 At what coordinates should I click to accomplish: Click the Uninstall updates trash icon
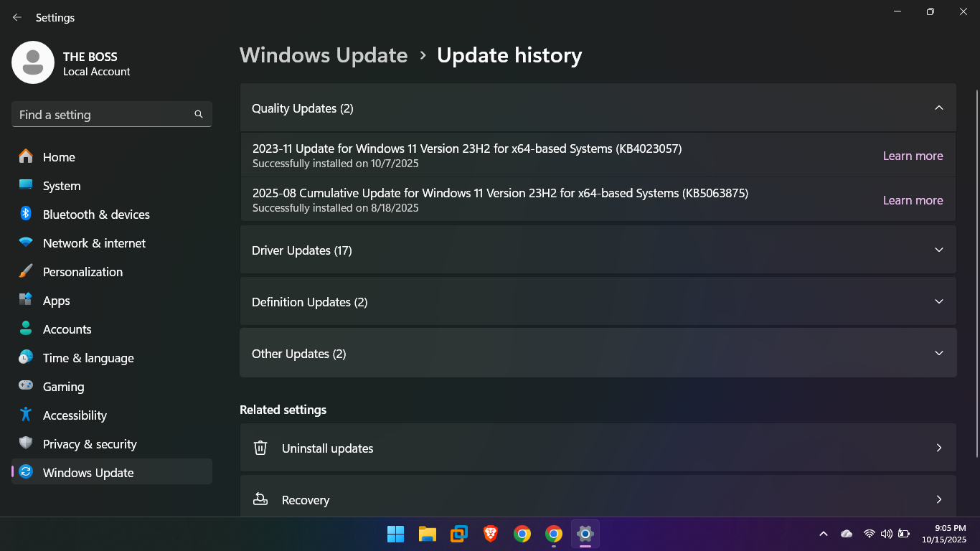click(260, 448)
